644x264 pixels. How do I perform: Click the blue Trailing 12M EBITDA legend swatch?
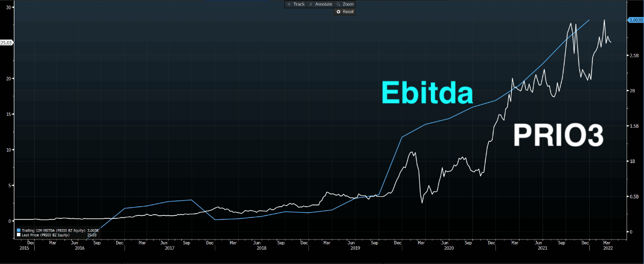coord(19,231)
